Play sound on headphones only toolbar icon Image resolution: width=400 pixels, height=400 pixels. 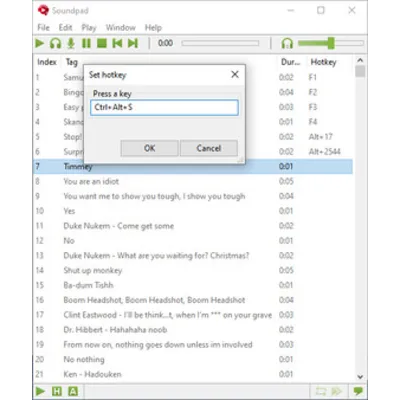click(x=55, y=43)
